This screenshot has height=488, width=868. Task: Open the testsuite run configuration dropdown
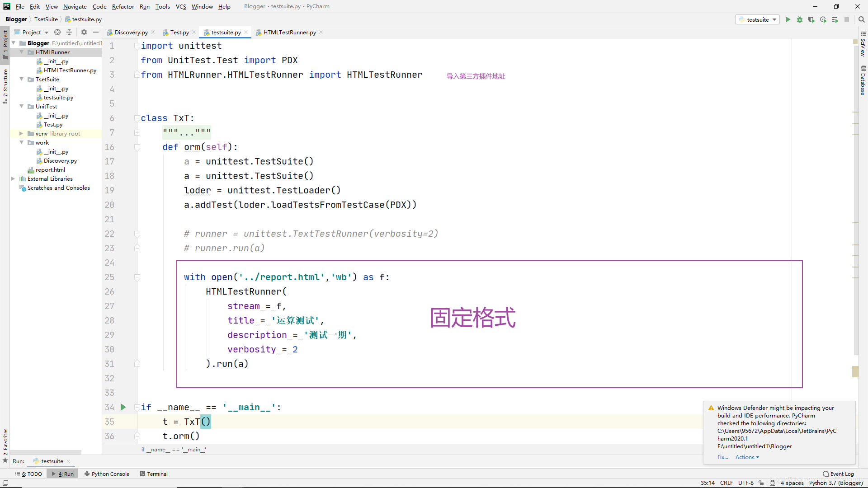pyautogui.click(x=758, y=19)
